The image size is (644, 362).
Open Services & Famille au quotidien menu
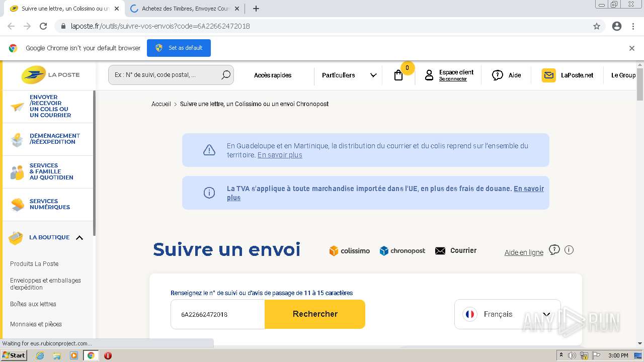pos(48,172)
